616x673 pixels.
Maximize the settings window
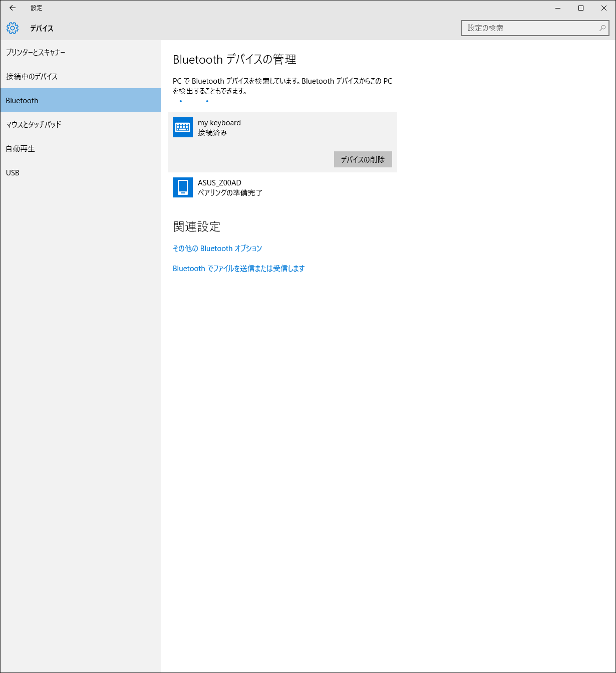click(x=581, y=8)
